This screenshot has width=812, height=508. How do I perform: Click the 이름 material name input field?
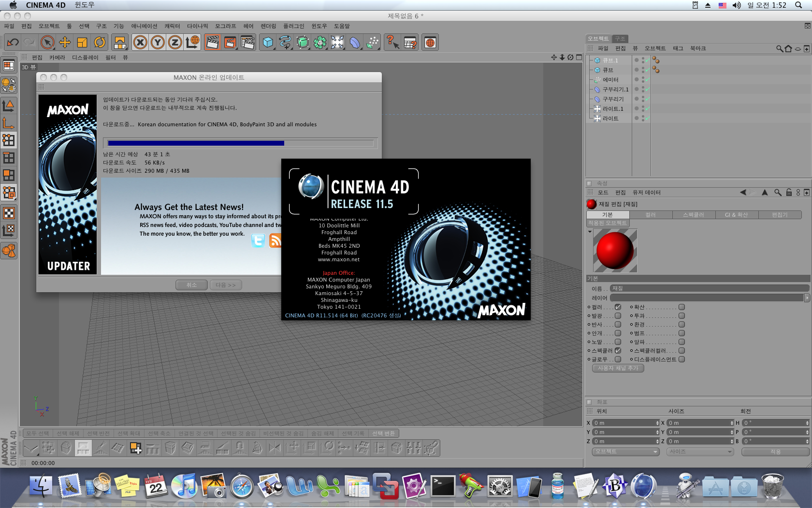pyautogui.click(x=709, y=288)
